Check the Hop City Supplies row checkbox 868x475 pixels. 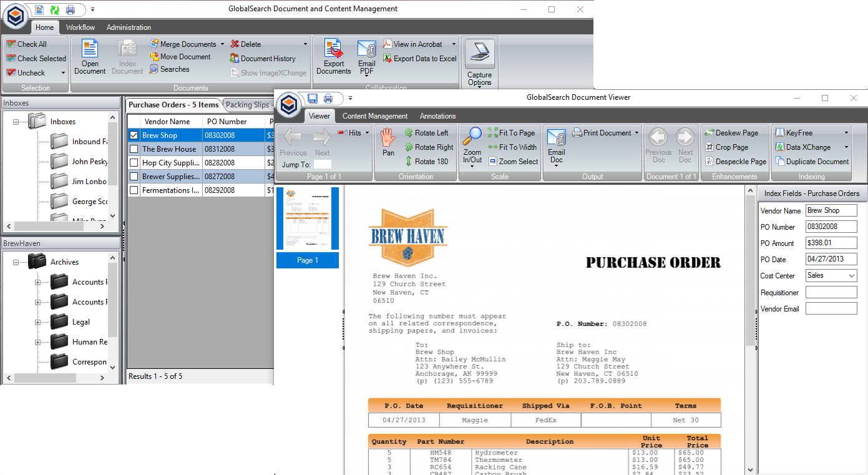click(x=134, y=163)
